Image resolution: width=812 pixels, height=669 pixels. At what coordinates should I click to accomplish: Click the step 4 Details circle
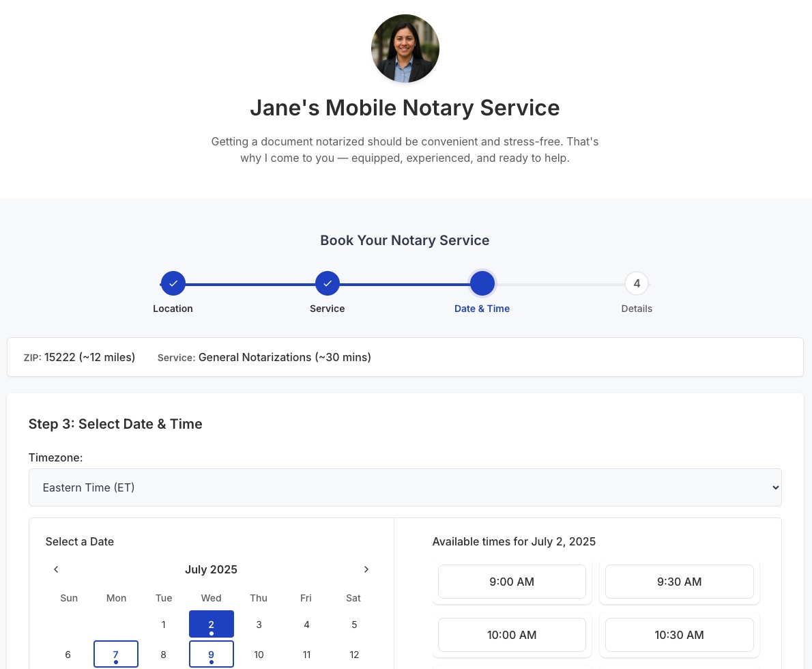point(637,283)
